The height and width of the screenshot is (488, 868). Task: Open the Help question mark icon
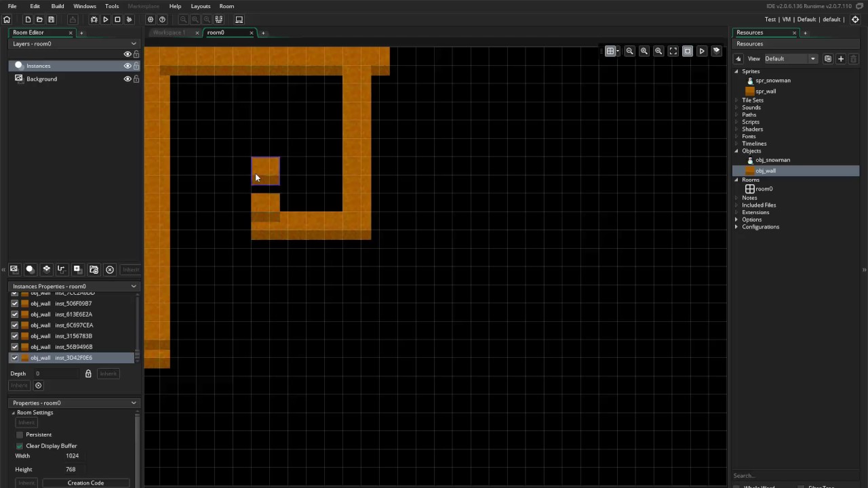[161, 20]
